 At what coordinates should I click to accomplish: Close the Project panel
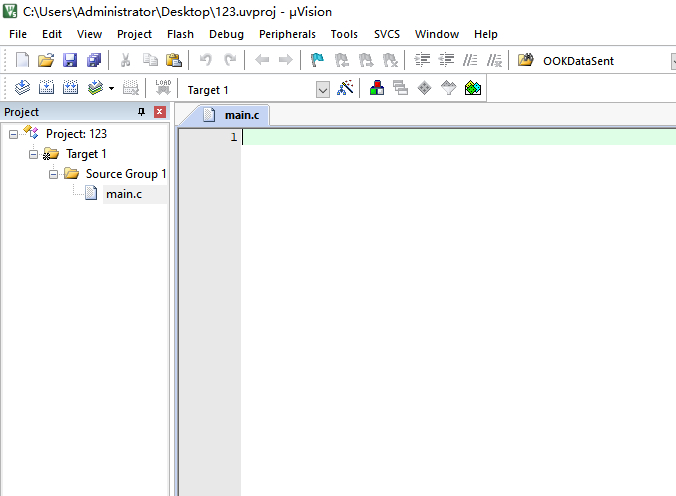click(x=160, y=112)
